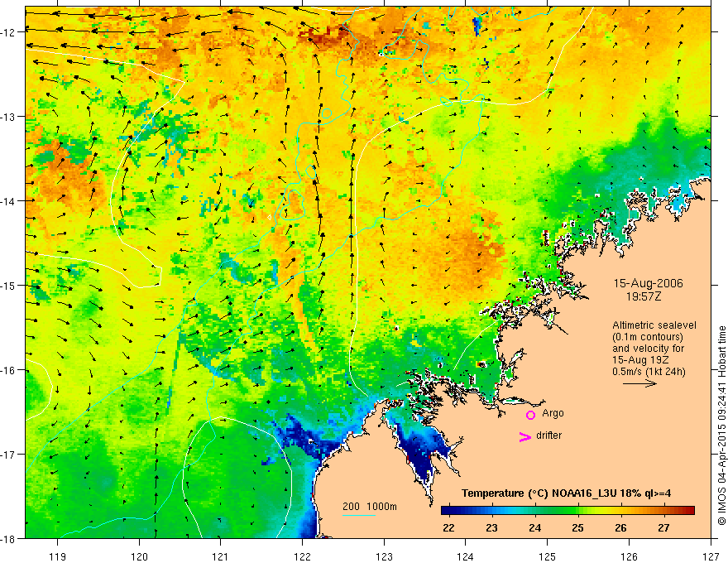This screenshot has width=728, height=563.
Task: Click the 0.5m/s velocity scale arrow
Action: pos(639,383)
